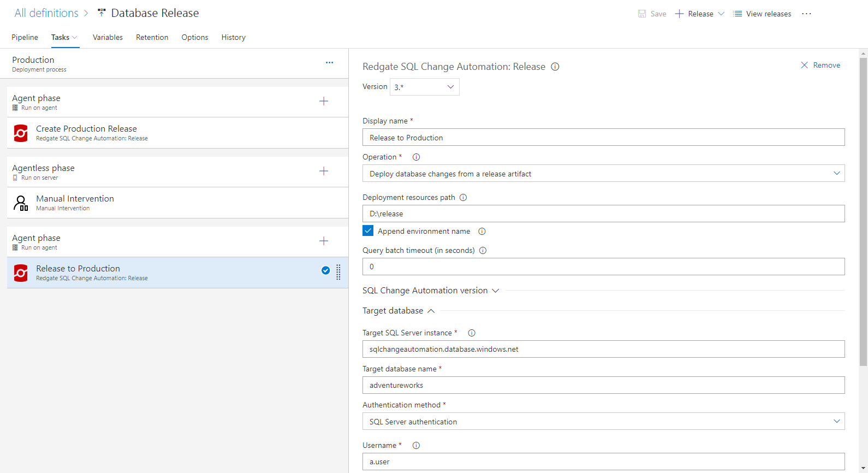Show info for the Operation field
The height and width of the screenshot is (473, 868).
click(x=416, y=157)
